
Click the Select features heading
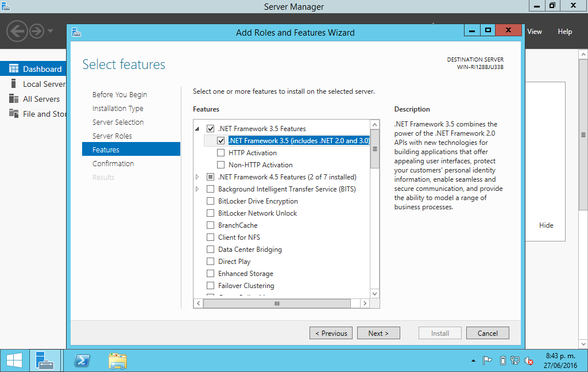click(124, 64)
